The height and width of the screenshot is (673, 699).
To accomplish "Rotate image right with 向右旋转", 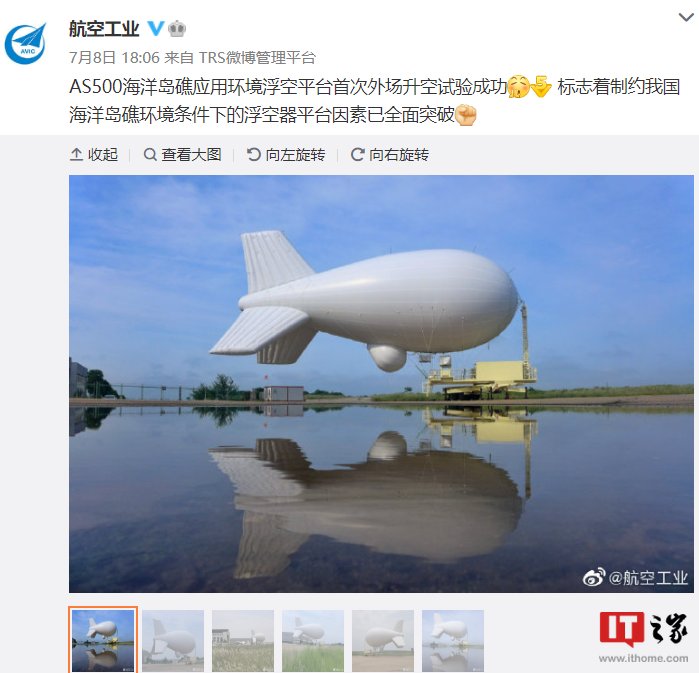I will [390, 155].
